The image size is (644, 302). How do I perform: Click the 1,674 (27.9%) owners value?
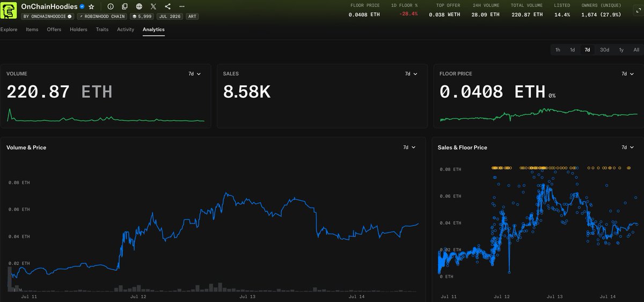coord(601,15)
